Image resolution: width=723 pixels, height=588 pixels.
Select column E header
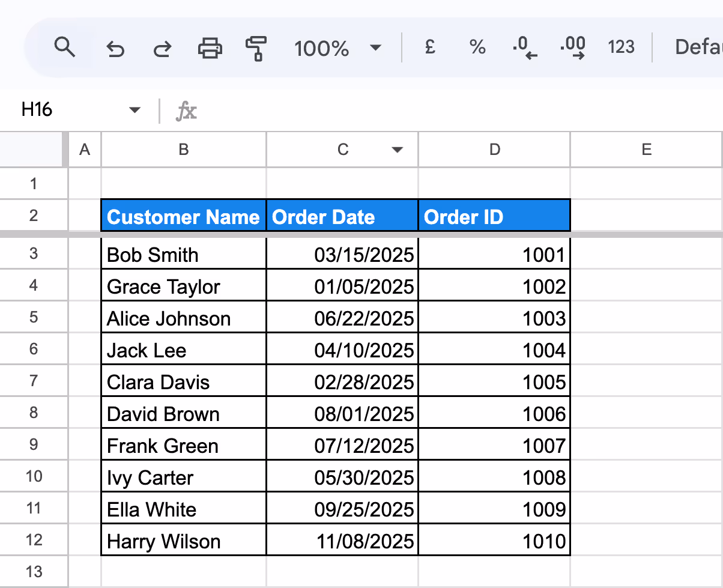[647, 150]
